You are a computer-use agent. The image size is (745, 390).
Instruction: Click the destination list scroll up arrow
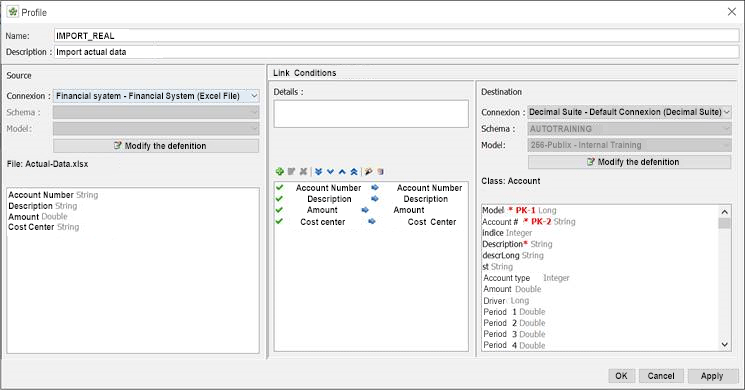[725, 212]
